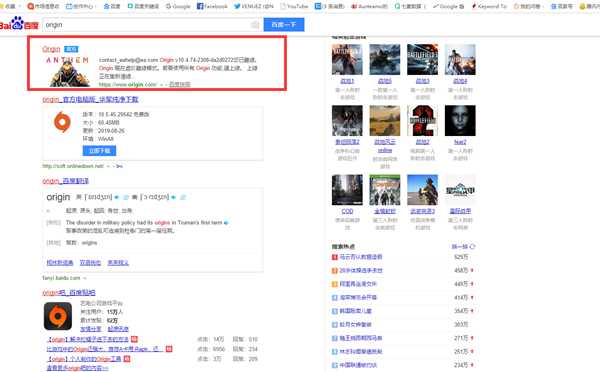Click the Baidu paw logo

[18, 23]
